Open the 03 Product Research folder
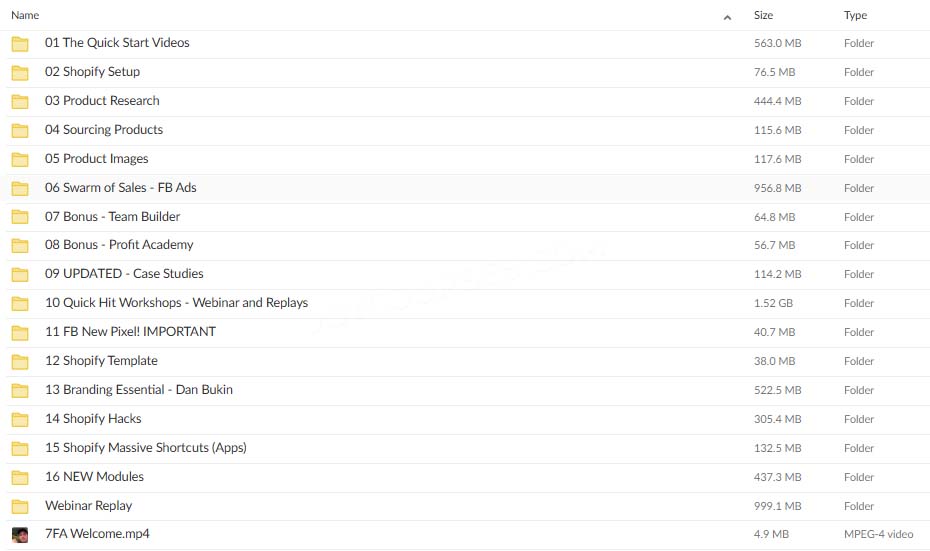 [102, 101]
